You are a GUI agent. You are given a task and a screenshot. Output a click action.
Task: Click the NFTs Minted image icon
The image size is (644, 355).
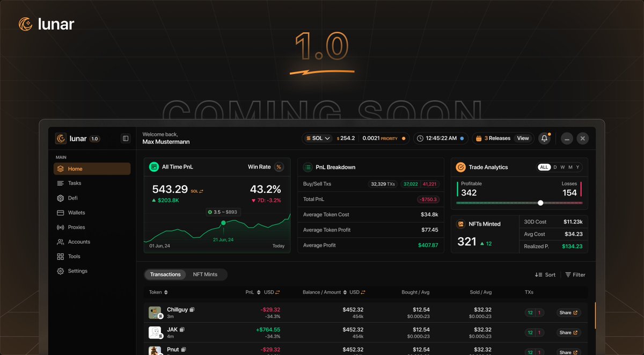pyautogui.click(x=461, y=224)
